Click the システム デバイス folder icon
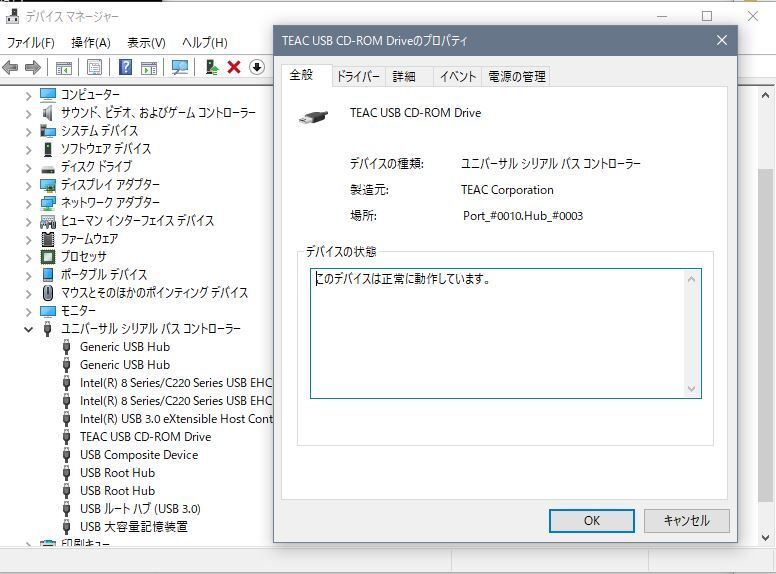The image size is (776, 574). [48, 131]
